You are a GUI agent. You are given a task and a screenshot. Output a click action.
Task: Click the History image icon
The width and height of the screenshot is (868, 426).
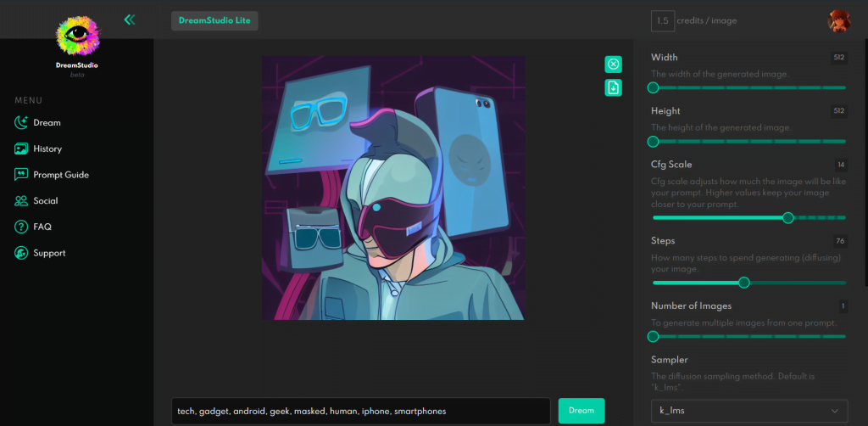[21, 149]
